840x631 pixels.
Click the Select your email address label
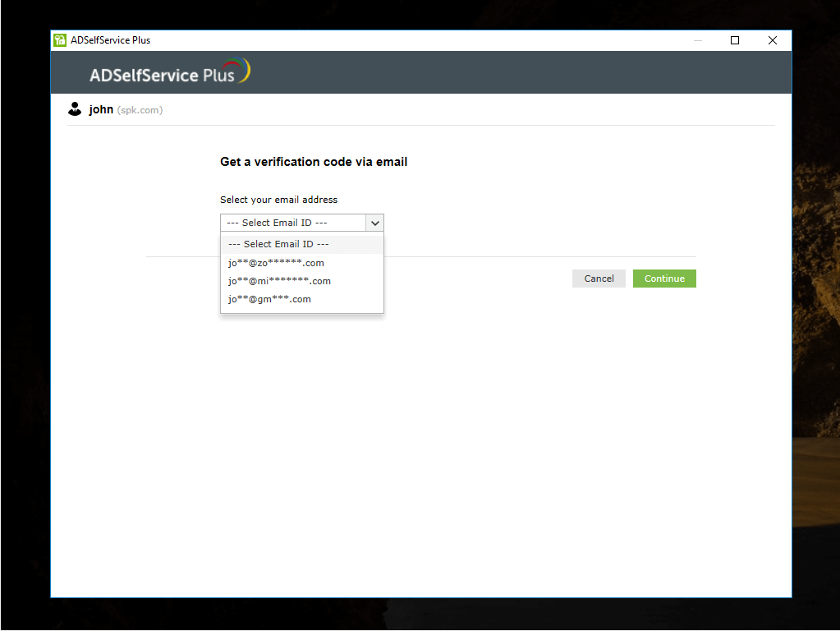(278, 200)
